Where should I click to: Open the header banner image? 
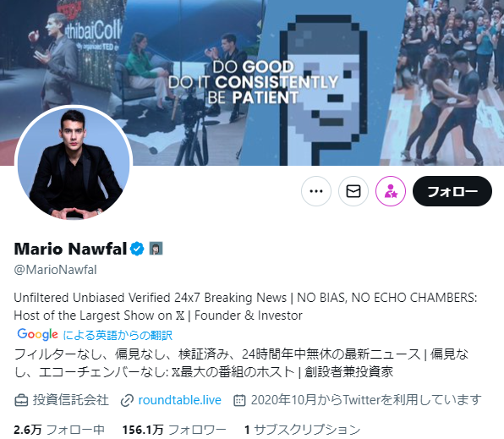[252, 83]
